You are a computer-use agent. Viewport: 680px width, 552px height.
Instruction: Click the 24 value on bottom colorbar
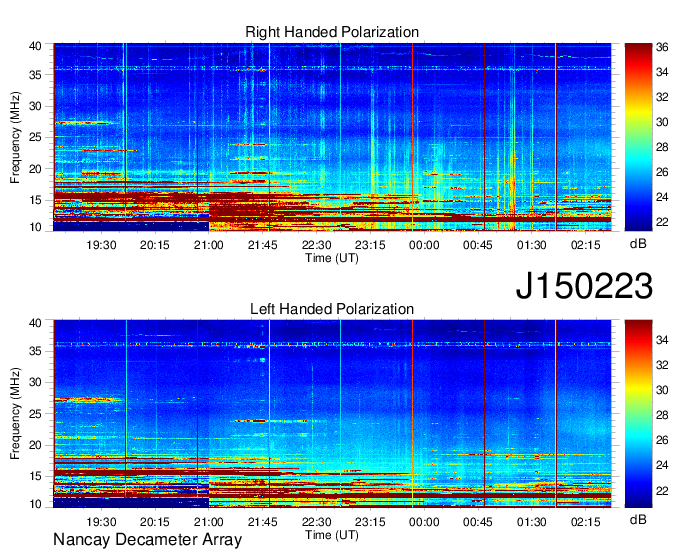click(662, 465)
